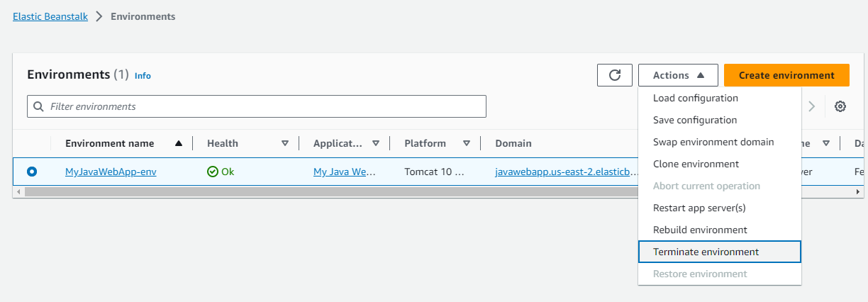The height and width of the screenshot is (302, 868).
Task: Open the javawebapp.us-east-2 domain link
Action: 567,172
